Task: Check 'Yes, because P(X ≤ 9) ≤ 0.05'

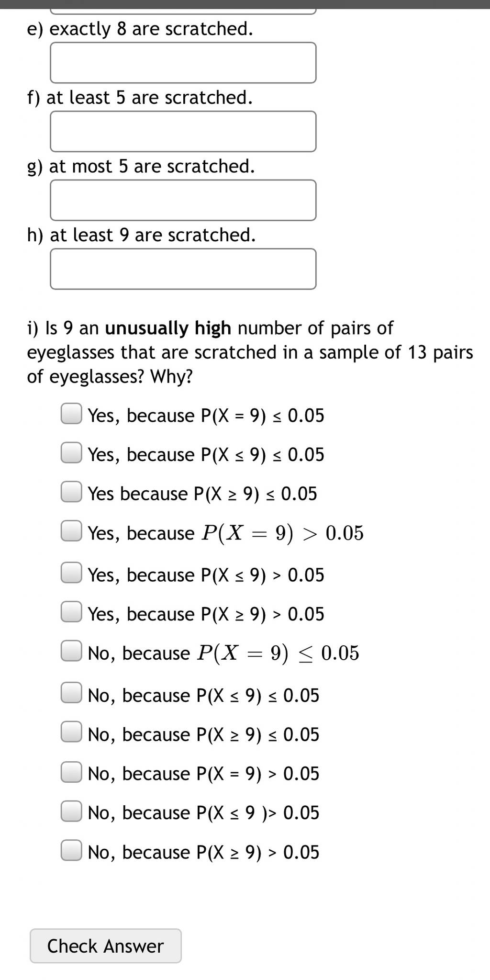Action: 71,453
